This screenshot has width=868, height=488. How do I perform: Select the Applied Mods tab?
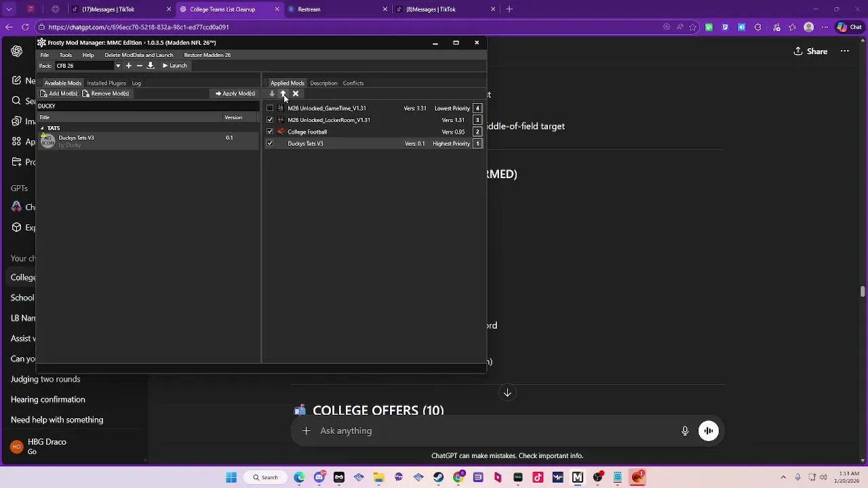click(x=288, y=83)
